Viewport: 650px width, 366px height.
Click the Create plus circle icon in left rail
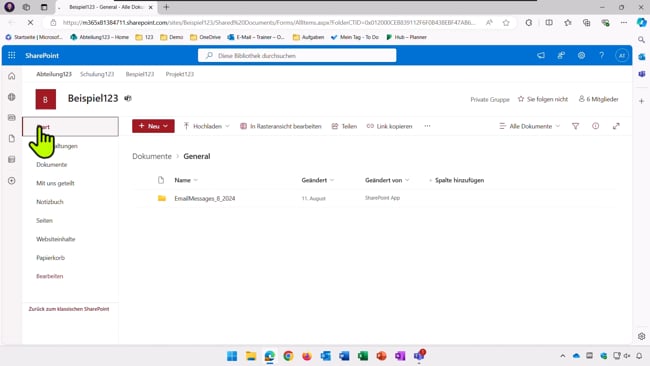12,181
